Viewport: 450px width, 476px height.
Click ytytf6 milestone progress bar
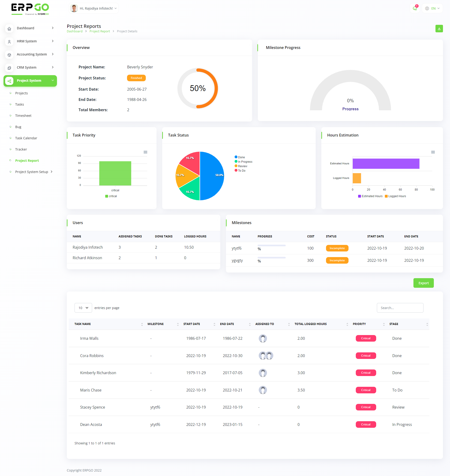coord(272,246)
